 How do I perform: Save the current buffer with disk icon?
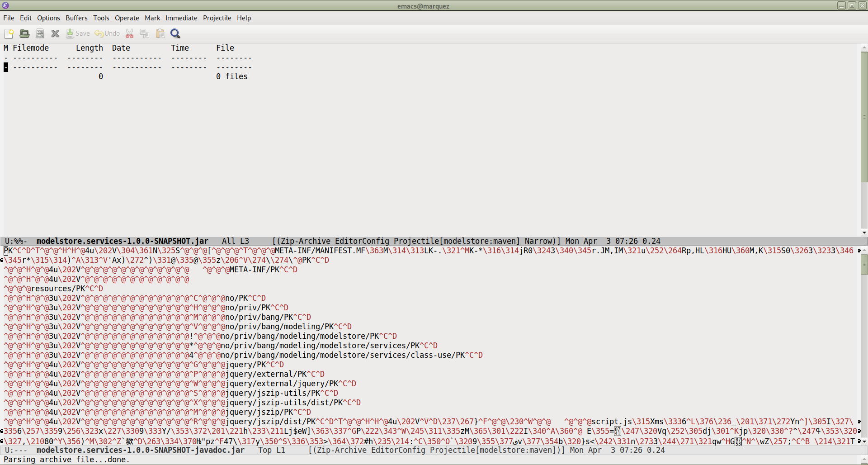39,33
